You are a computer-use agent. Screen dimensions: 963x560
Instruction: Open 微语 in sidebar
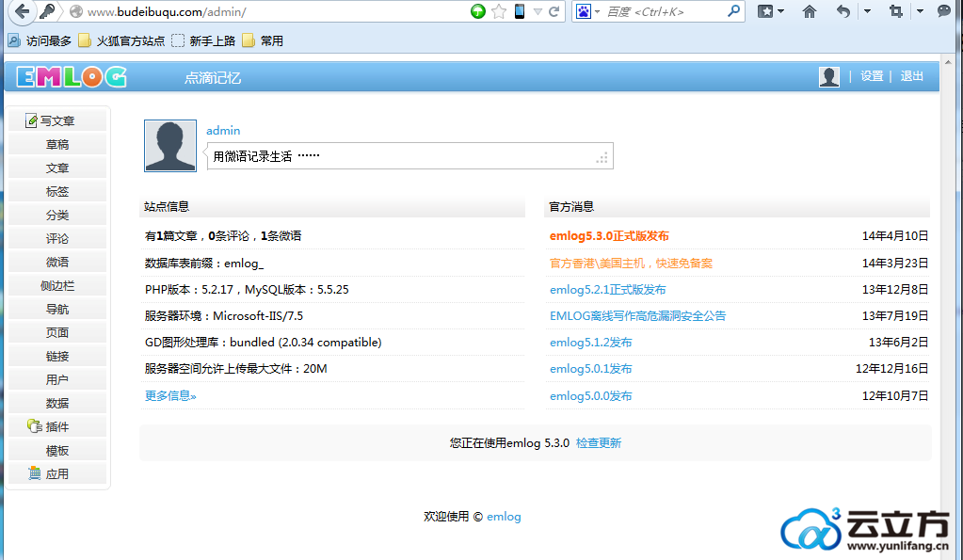[x=57, y=263]
